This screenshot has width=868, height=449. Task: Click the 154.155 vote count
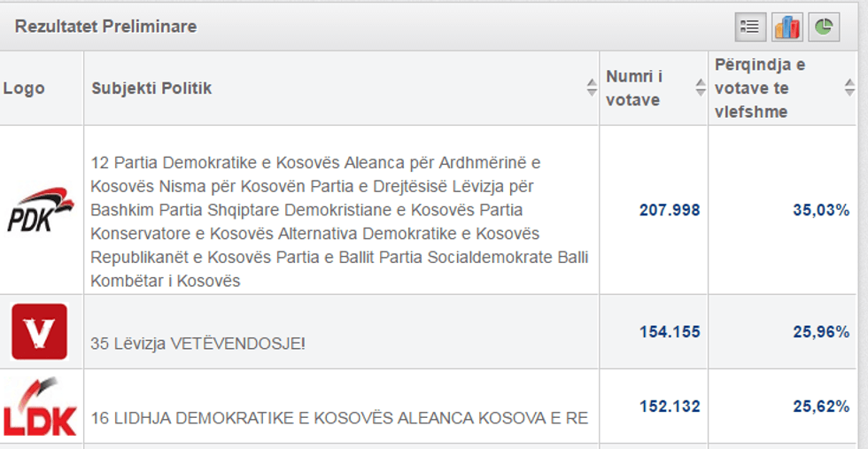click(670, 332)
